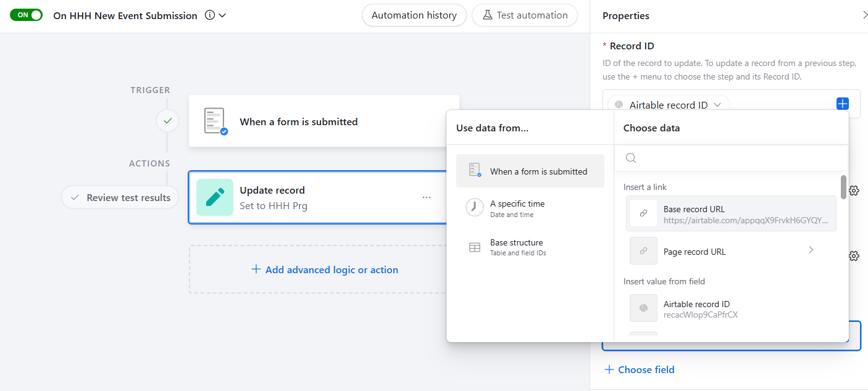This screenshot has height=391, width=868.
Task: Click the flask icon on Test automation
Action: pyautogui.click(x=487, y=15)
